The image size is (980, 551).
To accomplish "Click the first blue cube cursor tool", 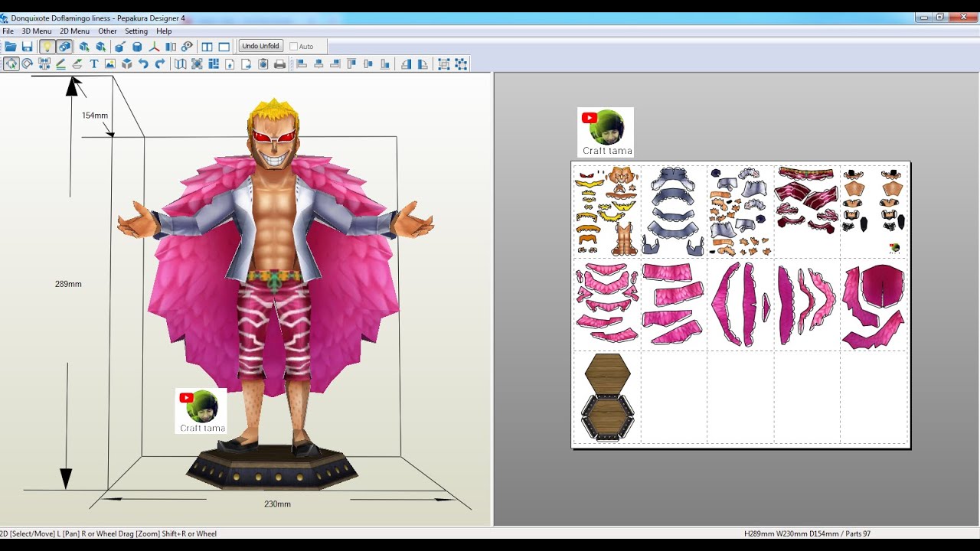I will tap(84, 46).
